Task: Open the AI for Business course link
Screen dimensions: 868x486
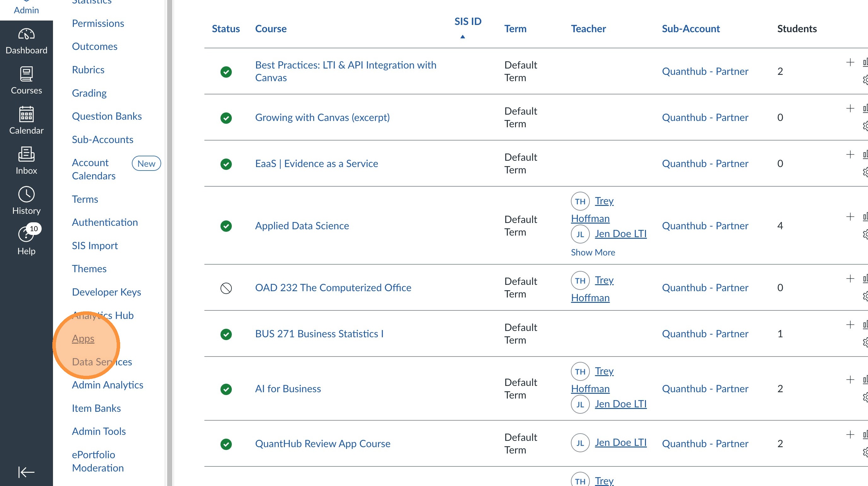Action: coord(288,389)
